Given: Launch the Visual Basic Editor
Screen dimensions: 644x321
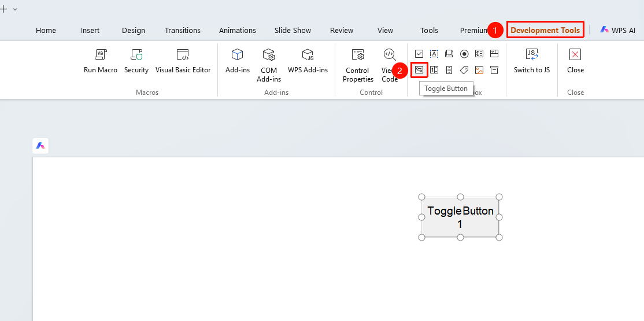Looking at the screenshot, I should (x=183, y=61).
